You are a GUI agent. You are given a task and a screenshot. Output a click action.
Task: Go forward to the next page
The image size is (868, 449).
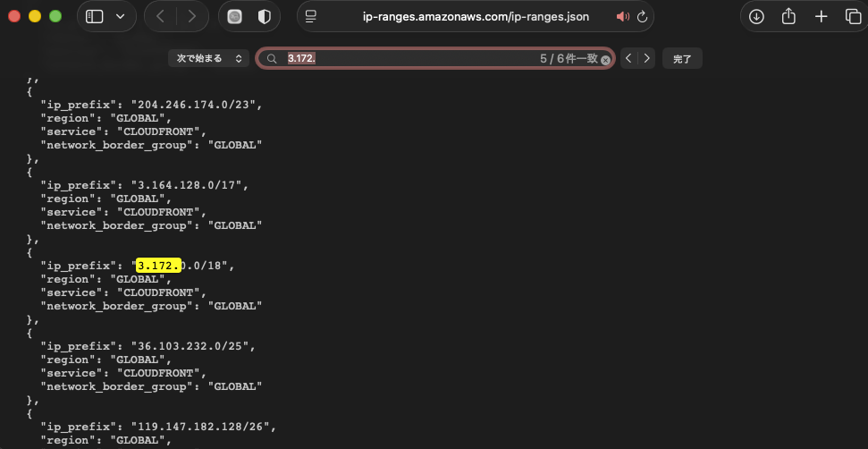[191, 16]
